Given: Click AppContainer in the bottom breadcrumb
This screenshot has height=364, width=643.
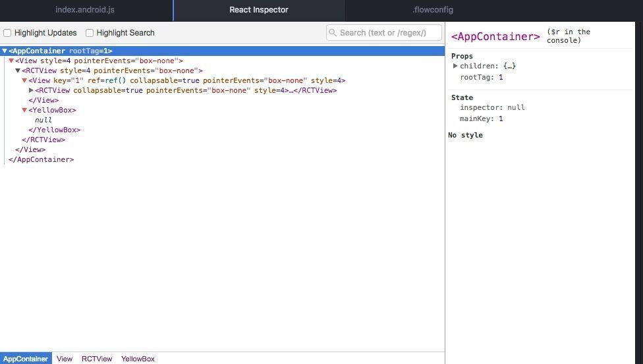Looking at the screenshot, I should (26, 359).
